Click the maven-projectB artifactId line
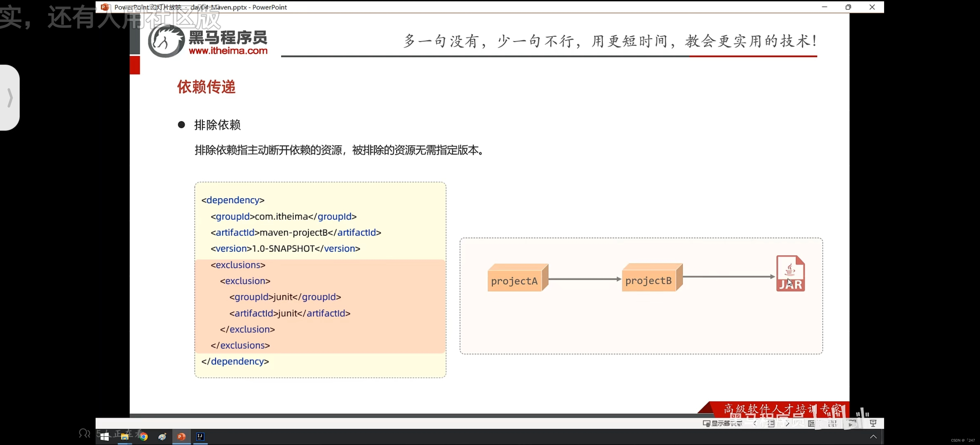980x445 pixels. pos(296,232)
